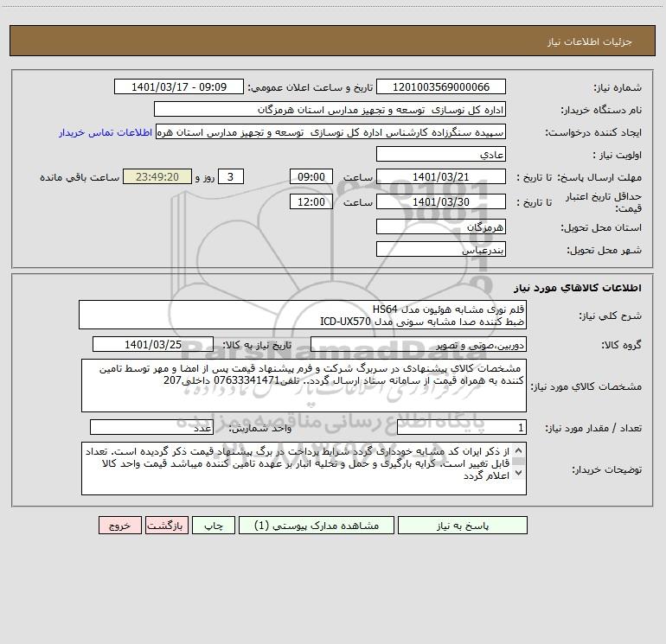666x644 pixels.
Task: Click the نام دستگاه خریدار field
Action: [330, 109]
